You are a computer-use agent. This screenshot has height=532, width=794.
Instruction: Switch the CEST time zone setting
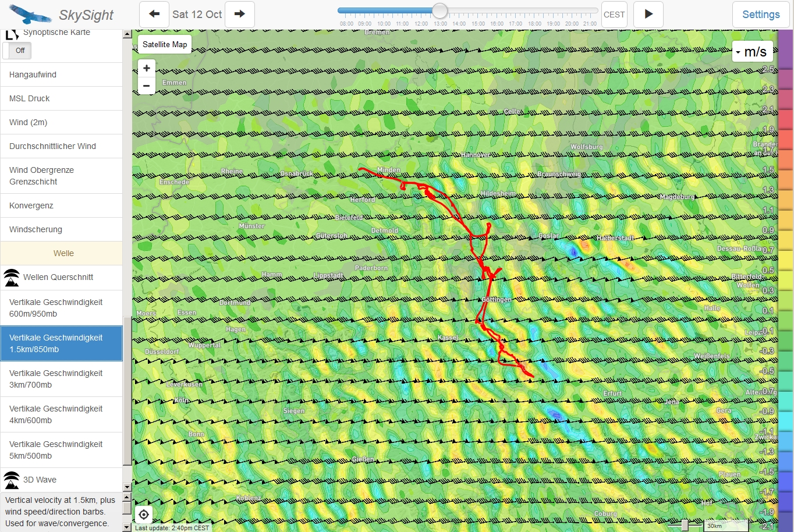click(x=614, y=15)
